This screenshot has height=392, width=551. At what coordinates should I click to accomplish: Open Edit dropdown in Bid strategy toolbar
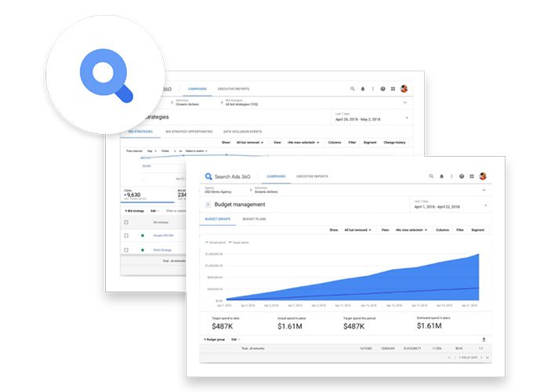point(155,211)
